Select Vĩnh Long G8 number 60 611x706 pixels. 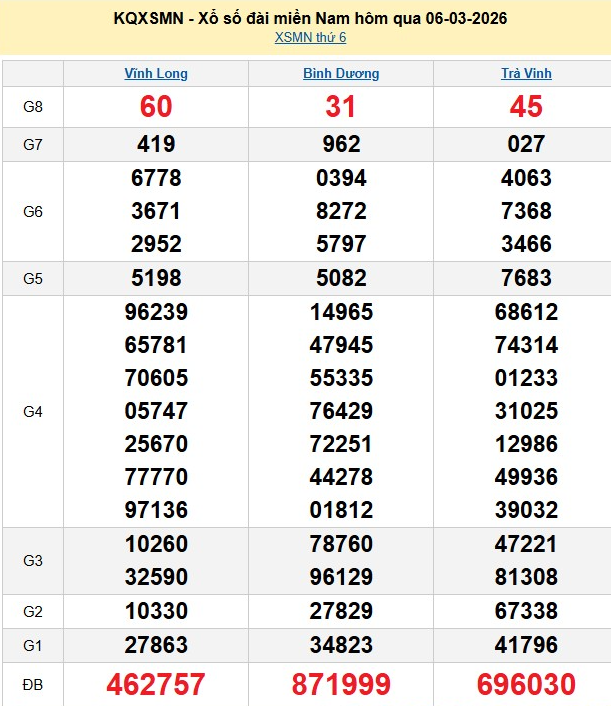(x=156, y=107)
